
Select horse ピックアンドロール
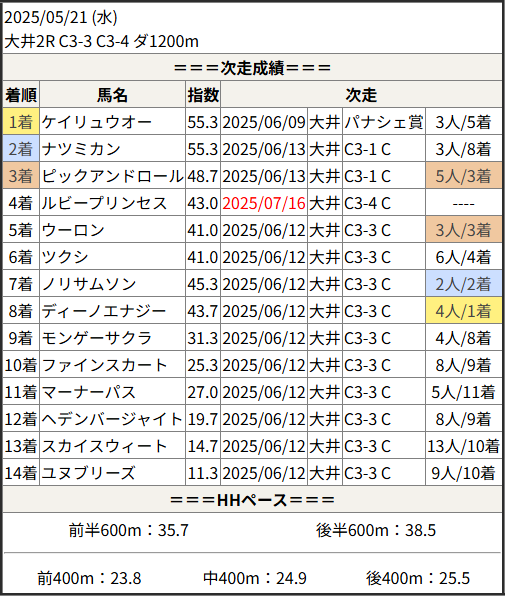[x=112, y=176]
